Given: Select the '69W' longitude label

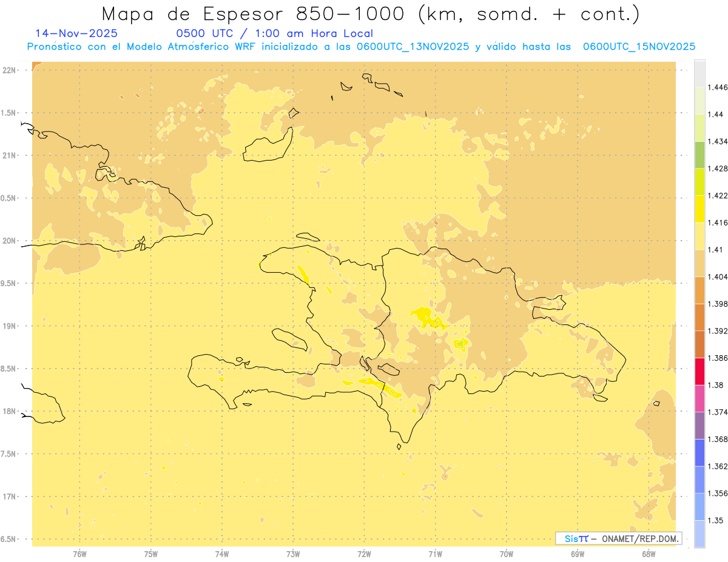Looking at the screenshot, I should coord(578,554).
